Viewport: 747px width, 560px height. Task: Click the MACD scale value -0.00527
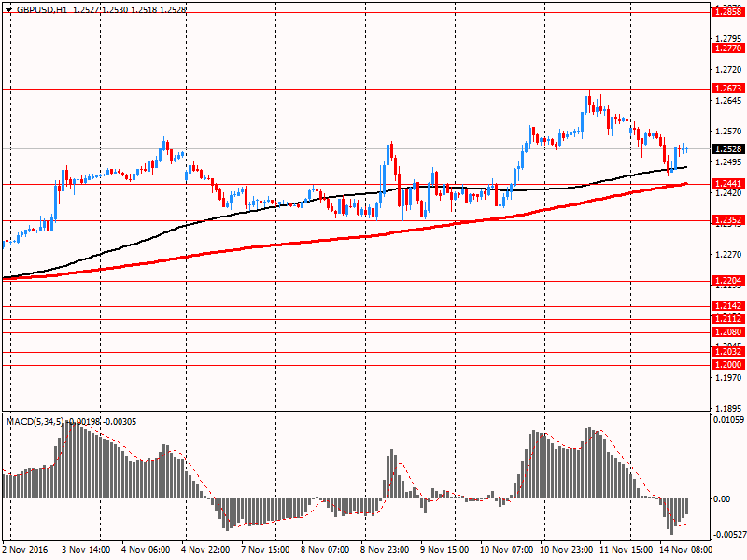[x=729, y=535]
